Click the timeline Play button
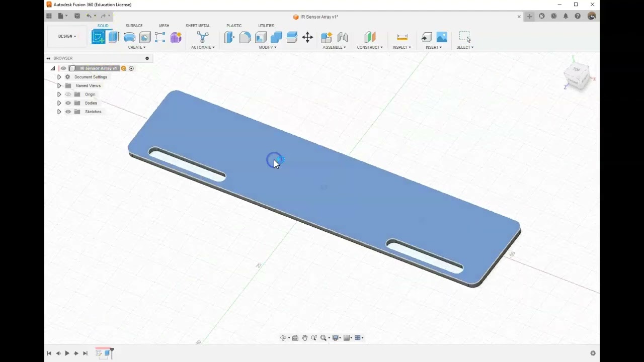The height and width of the screenshot is (362, 644). tap(67, 353)
